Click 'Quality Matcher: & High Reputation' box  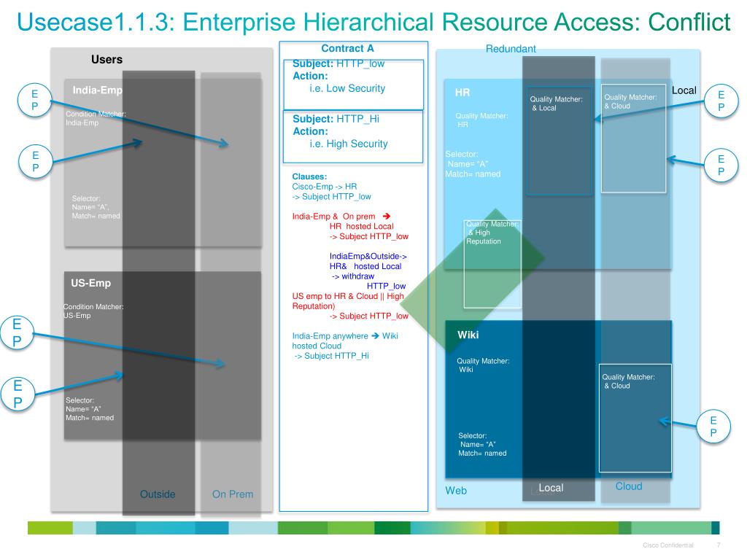tap(492, 264)
